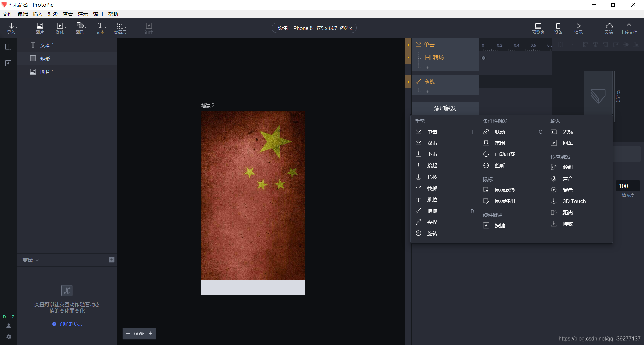Viewport: 644px width, 345px height.
Task: Click the 设备 device icon in top right
Action: [558, 28]
